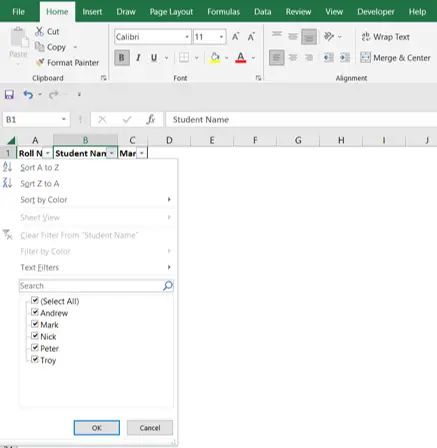Cancel the filter menu
The width and height of the screenshot is (437, 448).
(150, 428)
